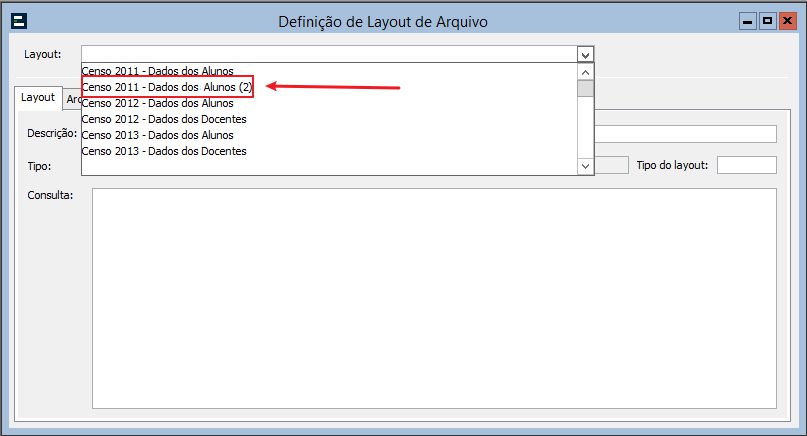Open the window system menu icon
Image resolution: width=807 pixels, height=436 pixels.
point(19,21)
